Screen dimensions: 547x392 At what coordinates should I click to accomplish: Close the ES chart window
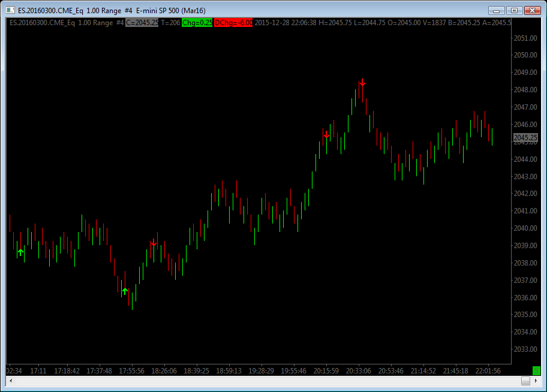coord(533,10)
